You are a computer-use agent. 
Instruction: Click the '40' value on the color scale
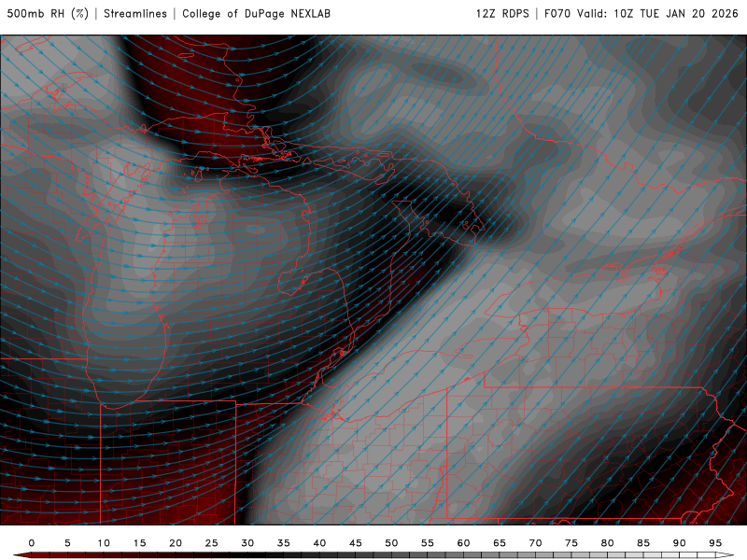(x=319, y=543)
